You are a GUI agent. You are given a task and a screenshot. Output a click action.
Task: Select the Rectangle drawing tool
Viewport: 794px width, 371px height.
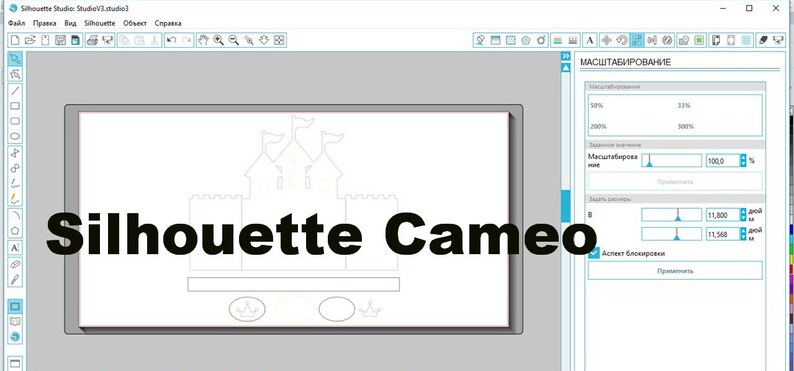tap(15, 106)
